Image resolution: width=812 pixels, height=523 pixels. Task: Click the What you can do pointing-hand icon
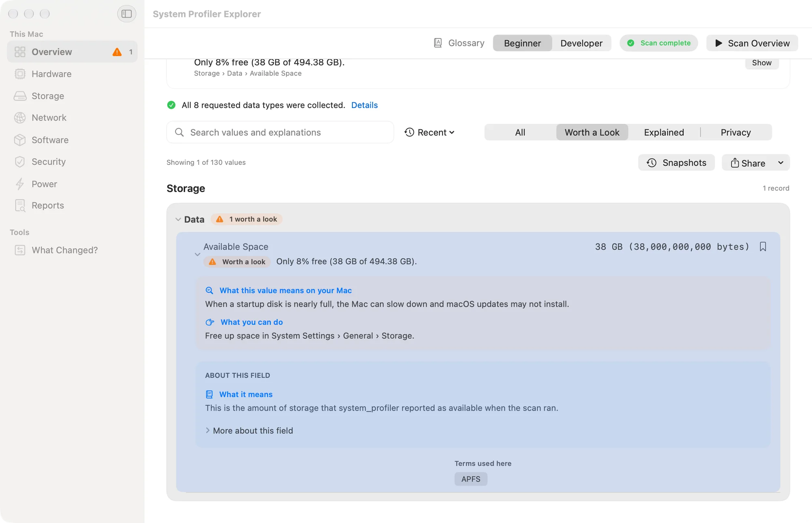[x=210, y=322]
